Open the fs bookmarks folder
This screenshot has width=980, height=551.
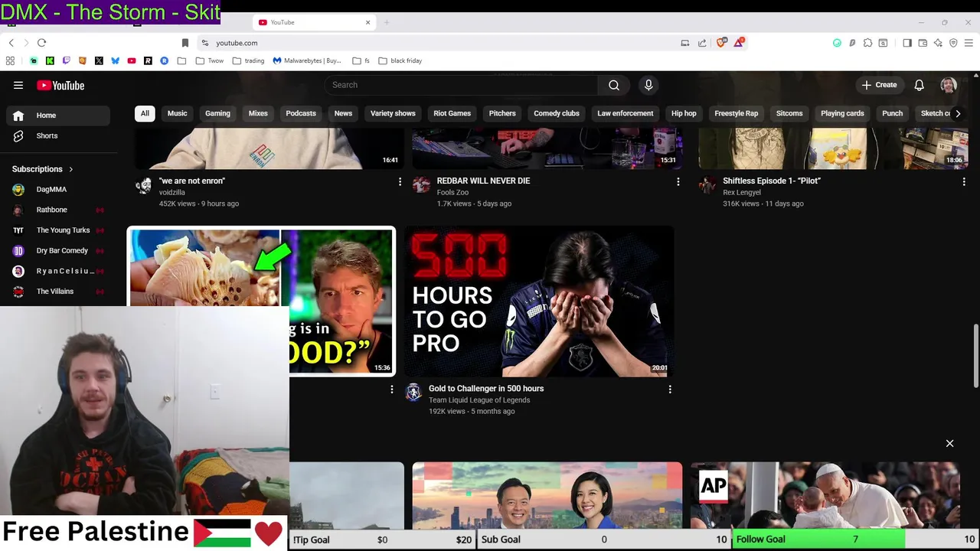coord(361,60)
